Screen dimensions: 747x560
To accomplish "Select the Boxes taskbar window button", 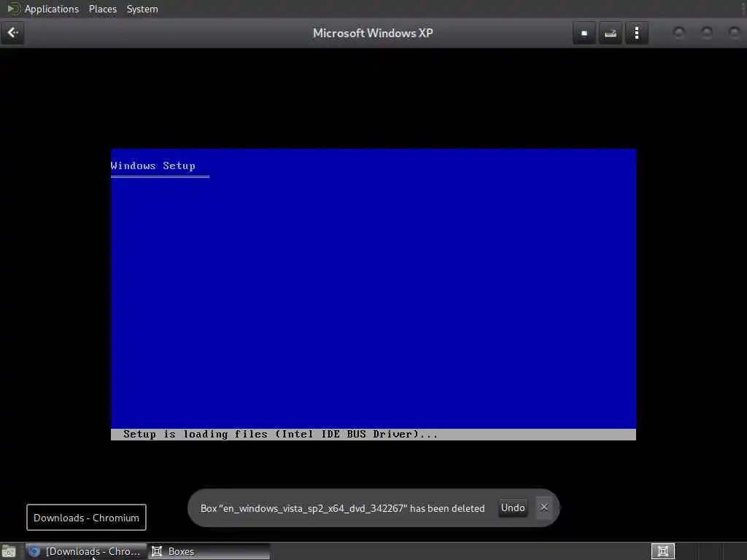I will click(209, 551).
